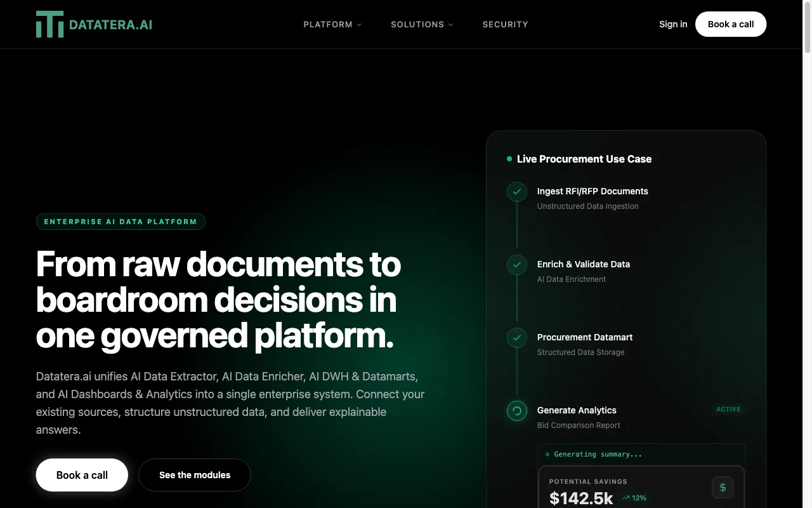Click the Enterprise AI Data Platform badge

pos(121,222)
